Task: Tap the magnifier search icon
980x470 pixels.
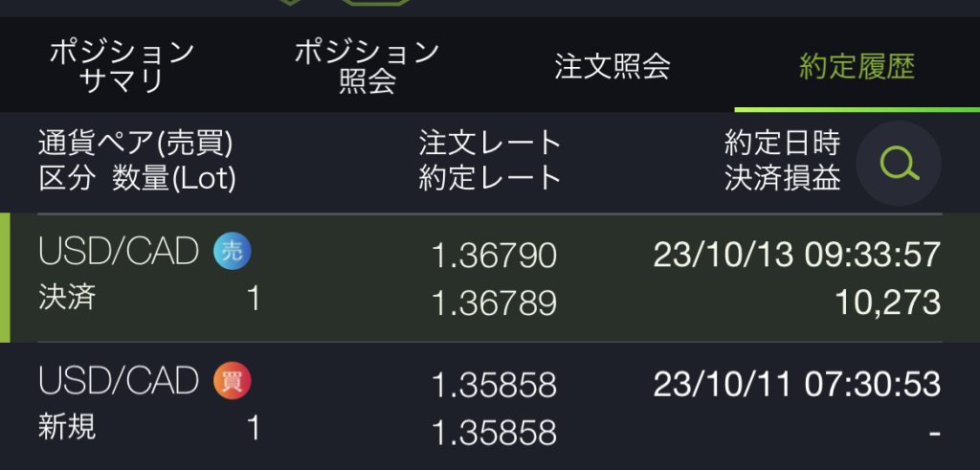Action: (x=898, y=164)
